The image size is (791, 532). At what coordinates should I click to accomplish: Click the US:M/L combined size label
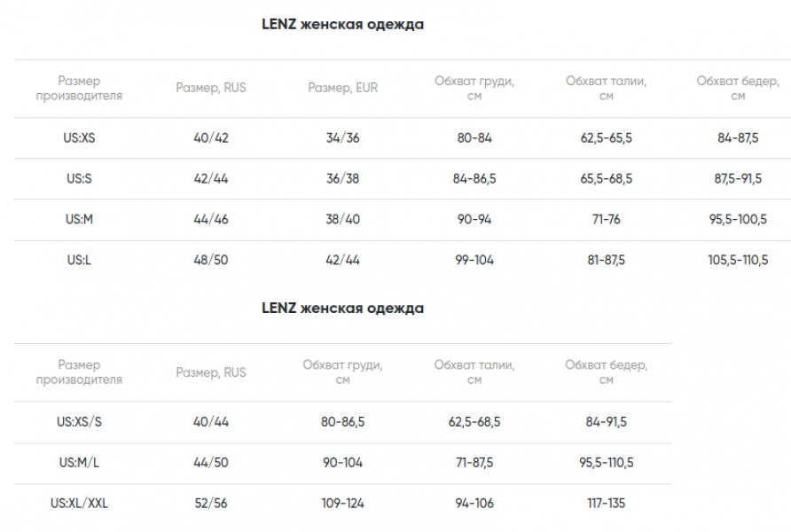(x=79, y=463)
